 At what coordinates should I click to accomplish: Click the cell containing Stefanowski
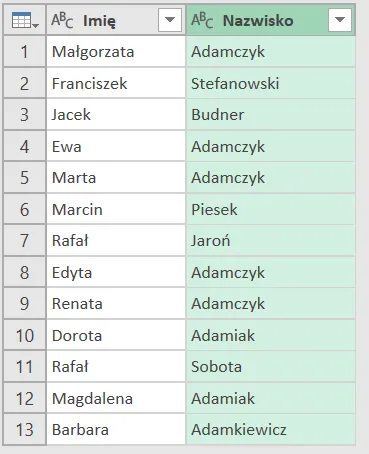pyautogui.click(x=271, y=83)
